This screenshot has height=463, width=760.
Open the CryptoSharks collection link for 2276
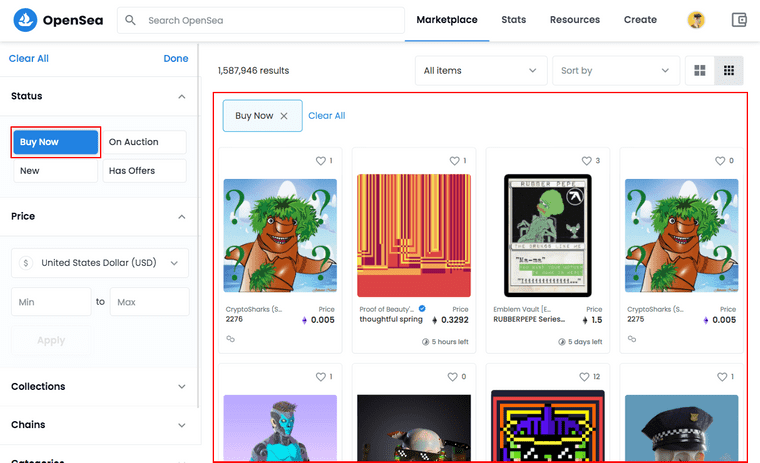(253, 309)
